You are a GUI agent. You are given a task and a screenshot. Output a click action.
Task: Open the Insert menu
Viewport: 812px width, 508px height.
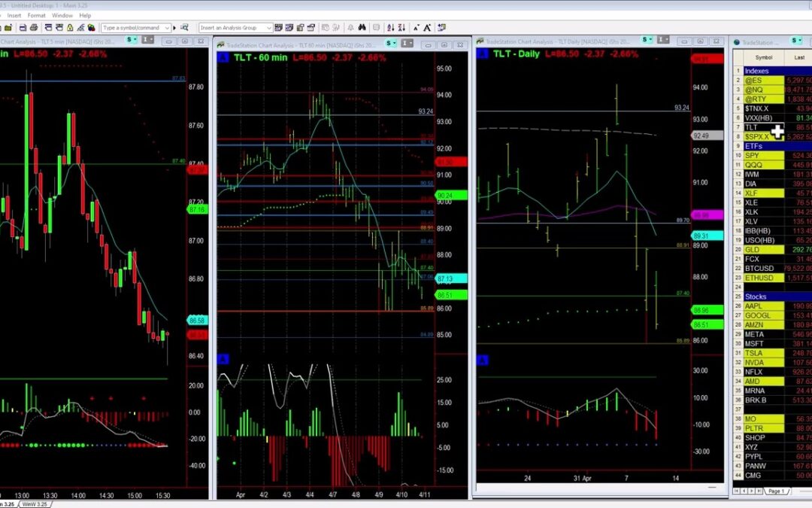[x=14, y=14]
